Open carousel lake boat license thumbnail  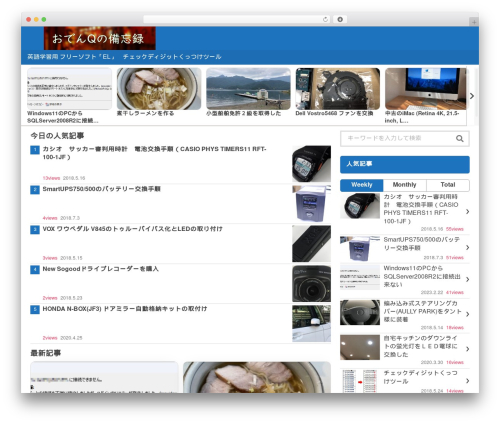pos(248,89)
